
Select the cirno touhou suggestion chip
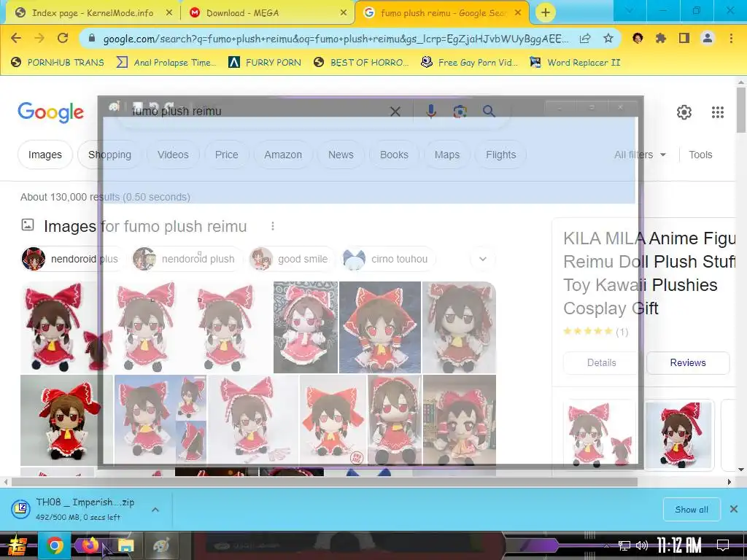point(388,259)
